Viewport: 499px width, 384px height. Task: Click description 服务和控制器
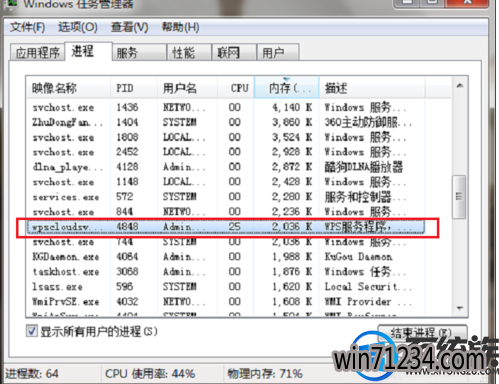(x=365, y=197)
